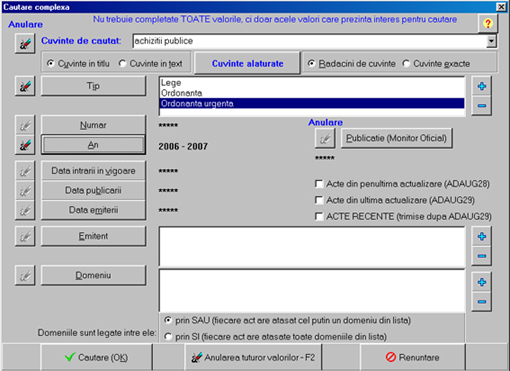Add a domain with the Domeniu list plus icon

[x=481, y=282]
